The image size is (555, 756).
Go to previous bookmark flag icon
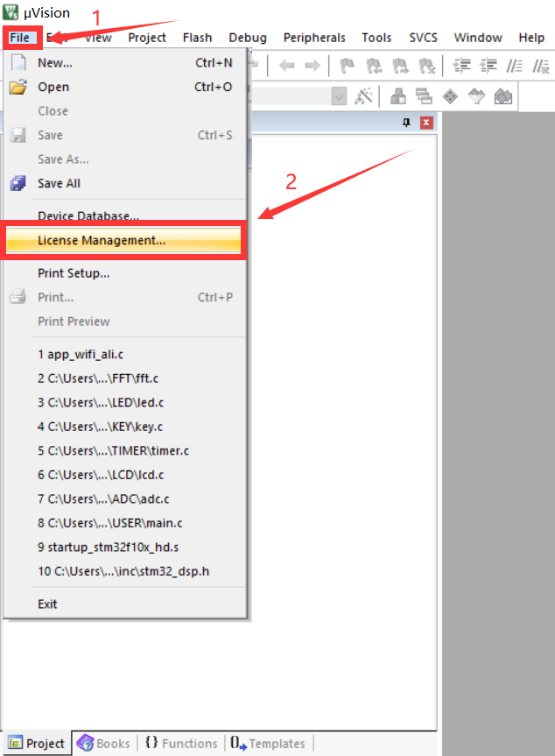tap(374, 65)
